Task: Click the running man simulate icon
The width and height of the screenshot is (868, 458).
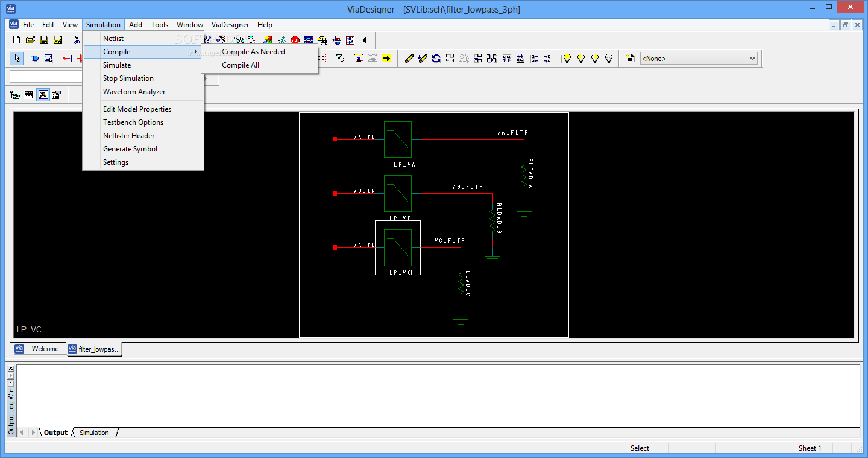Action: (281, 40)
